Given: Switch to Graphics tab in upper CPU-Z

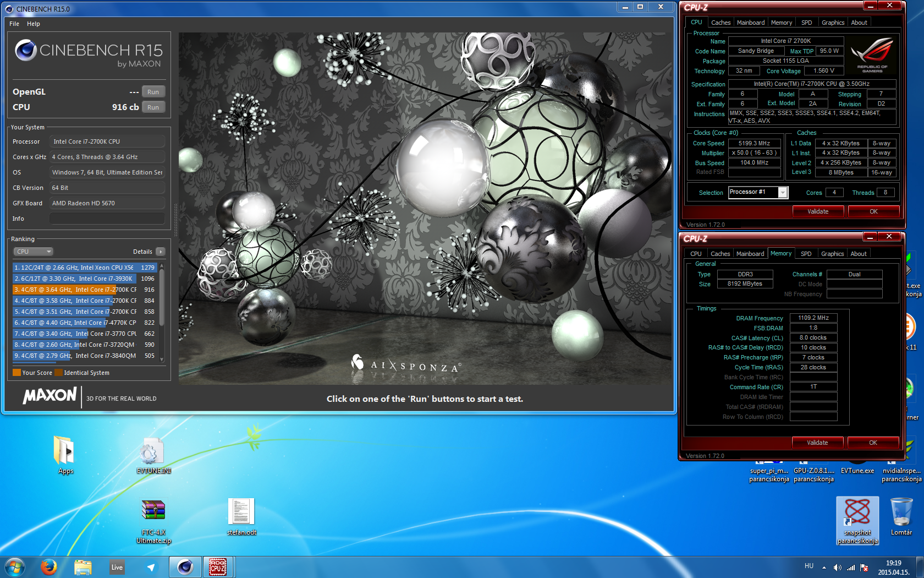Looking at the screenshot, I should click(x=833, y=23).
